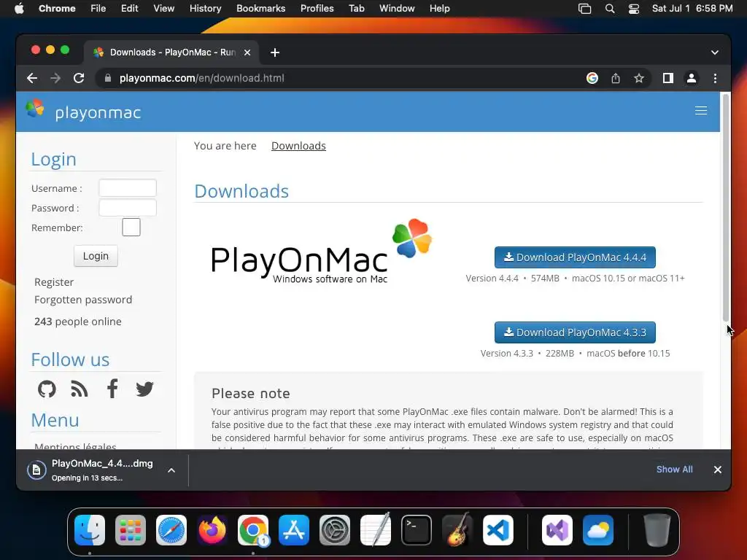Click Show All downloads

(x=674, y=470)
